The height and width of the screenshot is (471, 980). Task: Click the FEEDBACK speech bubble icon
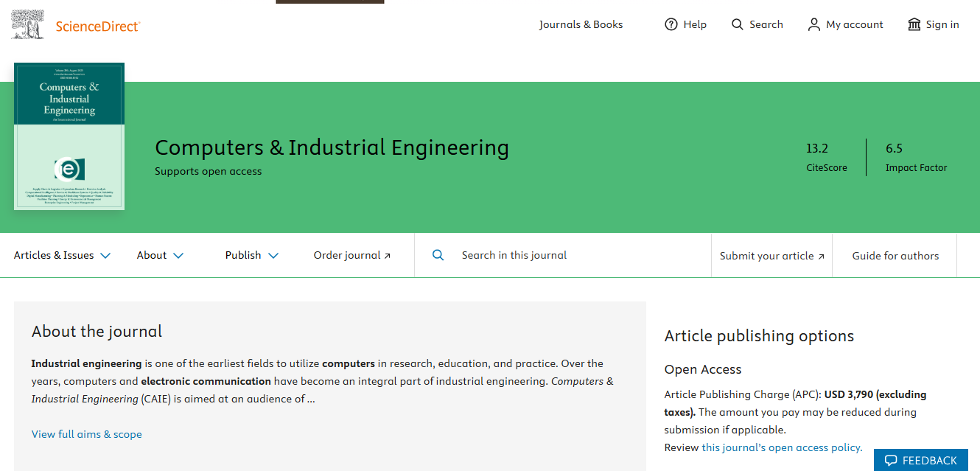click(891, 461)
